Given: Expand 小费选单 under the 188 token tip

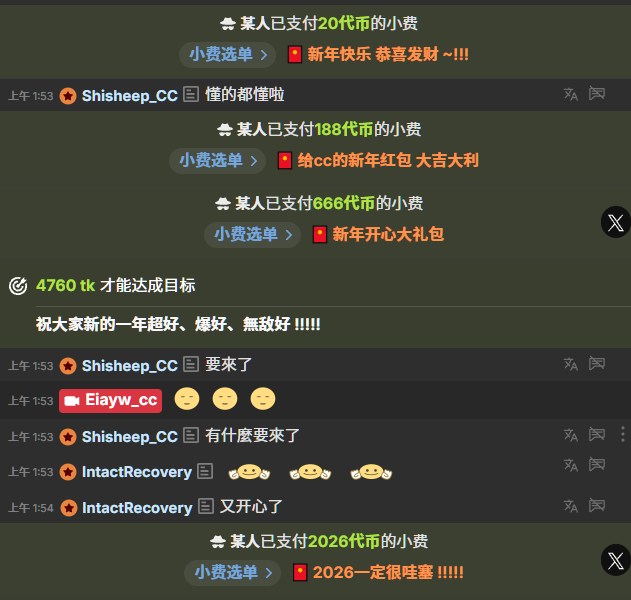Looking at the screenshot, I should [x=217, y=160].
